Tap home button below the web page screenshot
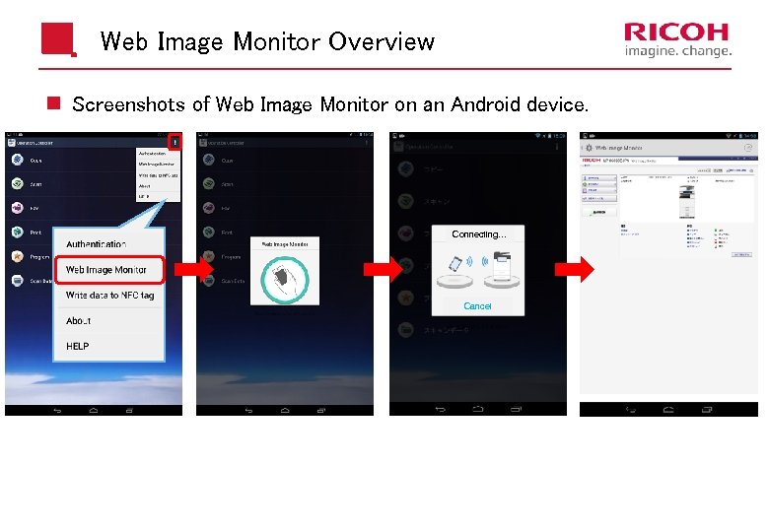Image resolution: width=769 pixels, height=532 pixels. point(668,410)
